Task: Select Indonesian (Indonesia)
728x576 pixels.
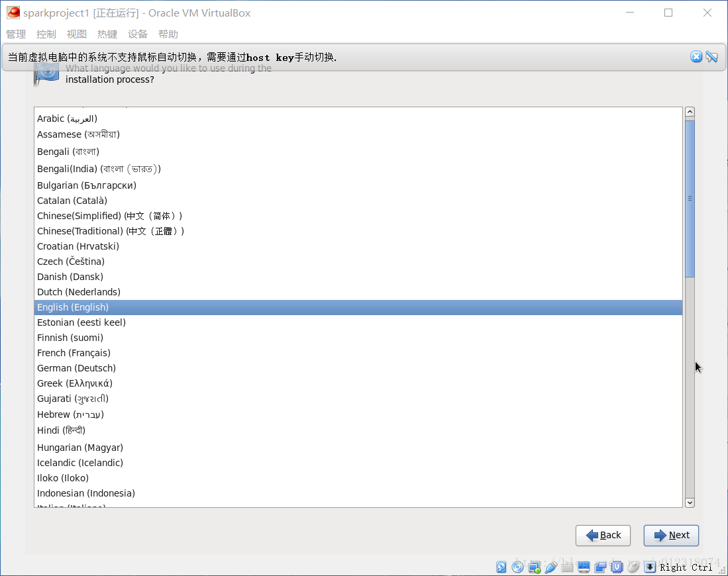Action: tap(358, 493)
